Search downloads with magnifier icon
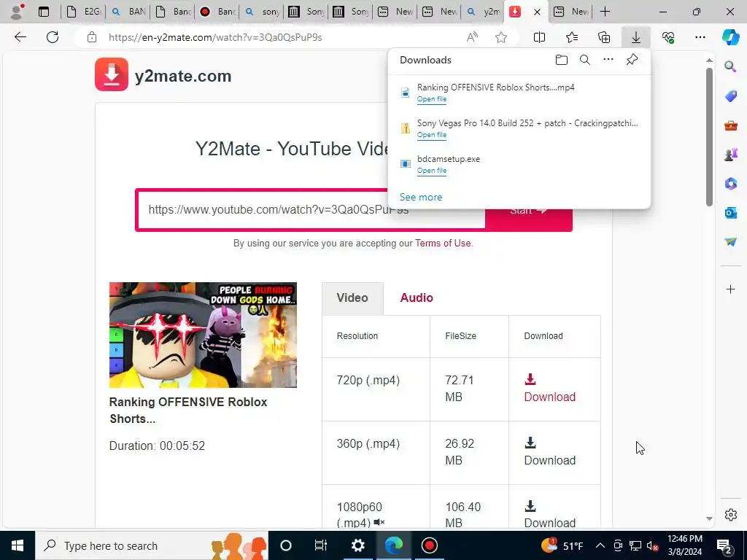 (x=585, y=60)
